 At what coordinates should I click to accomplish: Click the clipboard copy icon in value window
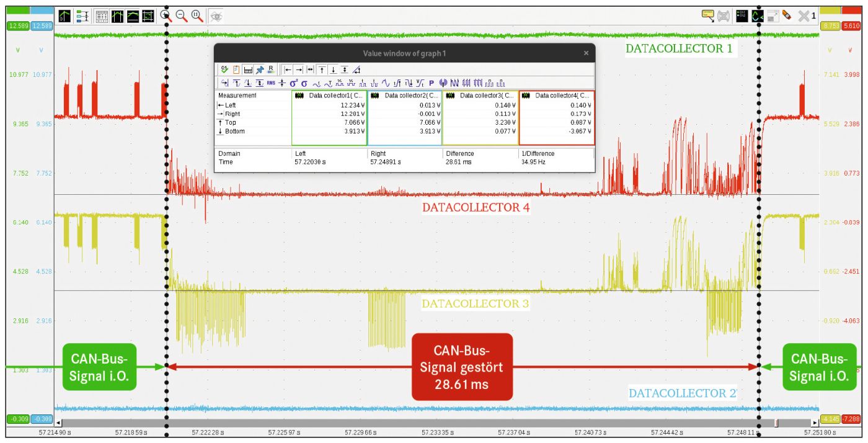point(236,69)
